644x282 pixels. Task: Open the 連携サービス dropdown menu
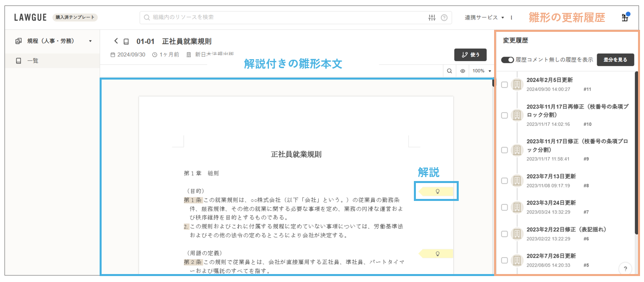[485, 17]
